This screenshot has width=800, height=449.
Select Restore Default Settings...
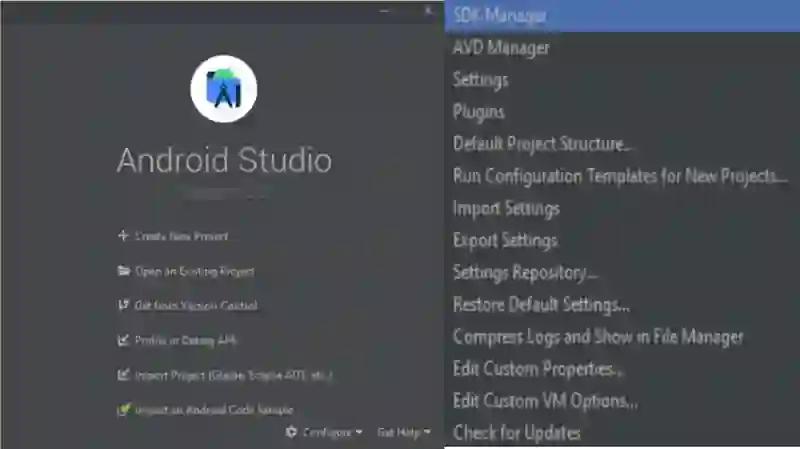coord(622,305)
